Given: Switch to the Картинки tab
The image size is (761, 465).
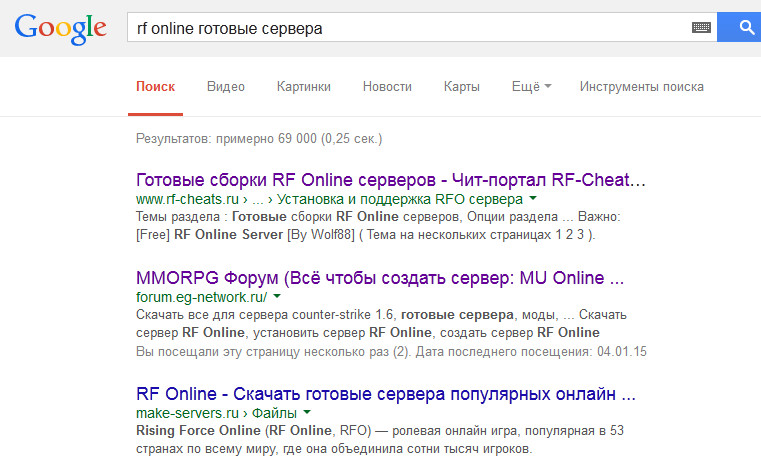Looking at the screenshot, I should pyautogui.click(x=304, y=87).
